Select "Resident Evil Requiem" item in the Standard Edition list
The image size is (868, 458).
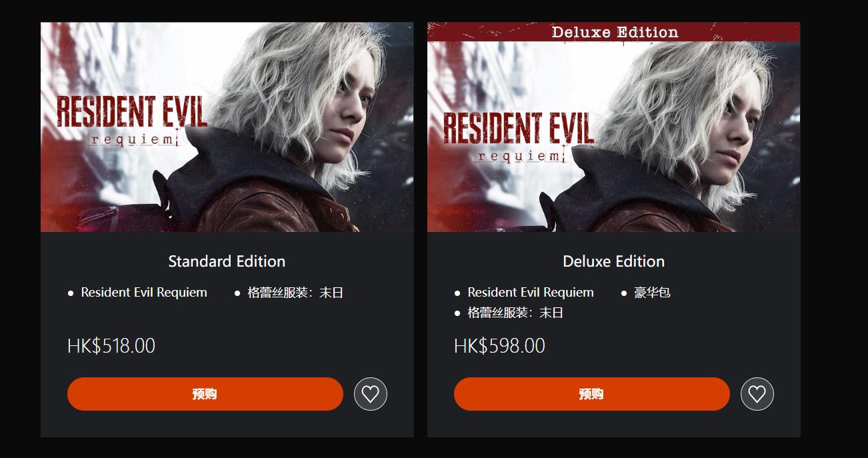click(144, 293)
